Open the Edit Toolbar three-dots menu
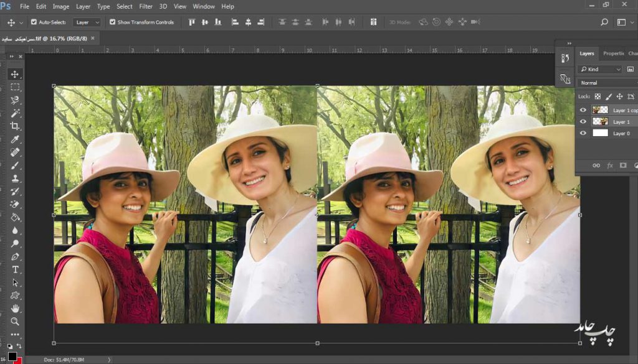Viewport: 638px width, 364px height. tap(15, 334)
